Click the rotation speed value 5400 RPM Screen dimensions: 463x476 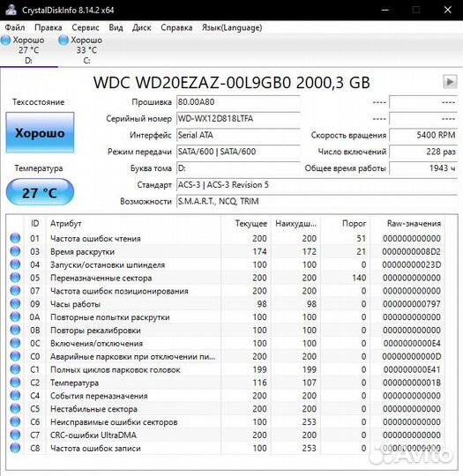click(423, 135)
